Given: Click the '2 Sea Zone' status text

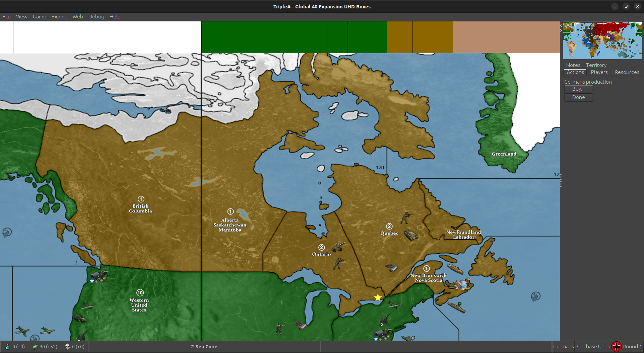Looking at the screenshot, I should [204, 347].
